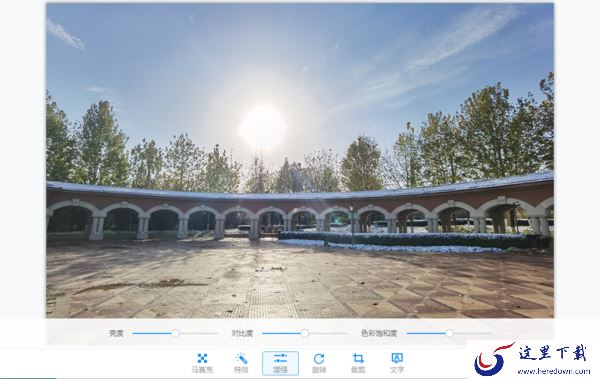The image size is (600, 379).
Task: Select the Enhance (增强) adjustment tool
Action: coord(280,363)
